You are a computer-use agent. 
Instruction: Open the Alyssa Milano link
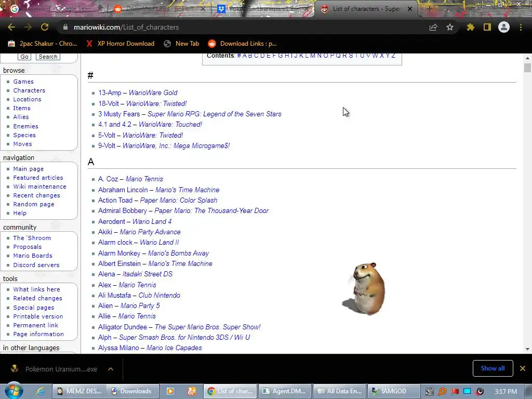pyautogui.click(x=118, y=348)
